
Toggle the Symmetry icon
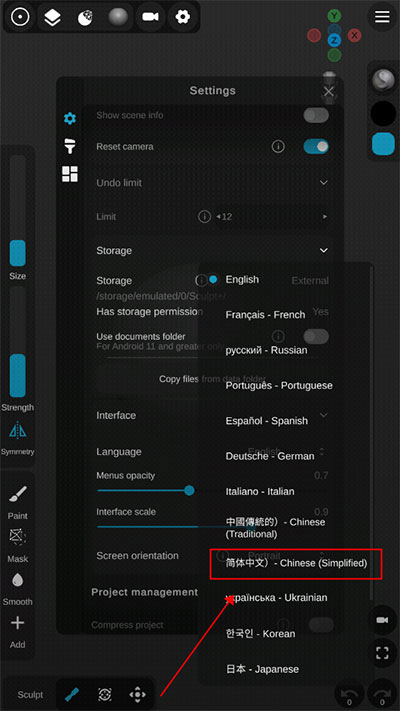(18, 430)
